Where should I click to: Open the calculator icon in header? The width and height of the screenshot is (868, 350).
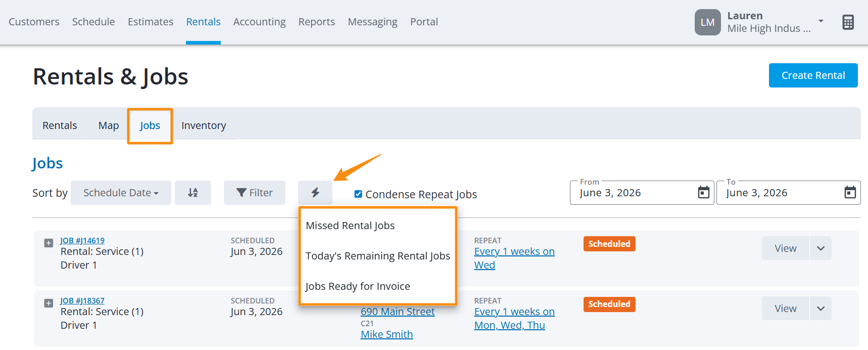tap(848, 22)
